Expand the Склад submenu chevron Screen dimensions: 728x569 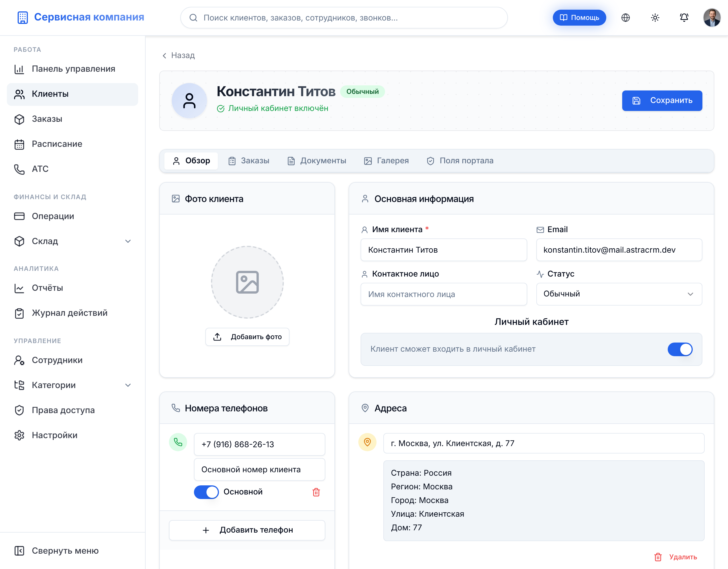pos(128,241)
